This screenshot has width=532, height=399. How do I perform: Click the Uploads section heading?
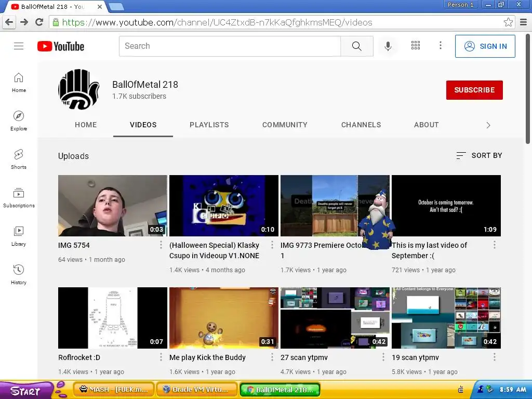pyautogui.click(x=73, y=156)
